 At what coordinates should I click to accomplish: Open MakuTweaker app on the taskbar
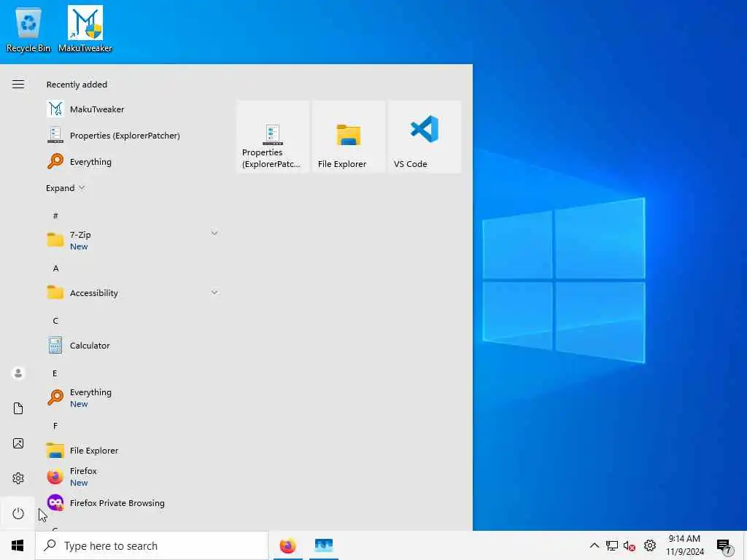[324, 545]
